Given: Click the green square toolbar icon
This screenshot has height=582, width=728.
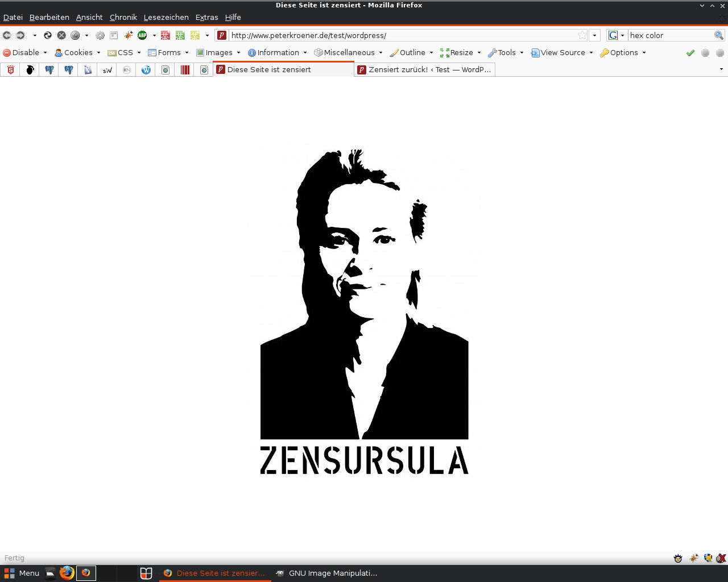Looking at the screenshot, I should pyautogui.click(x=180, y=35).
